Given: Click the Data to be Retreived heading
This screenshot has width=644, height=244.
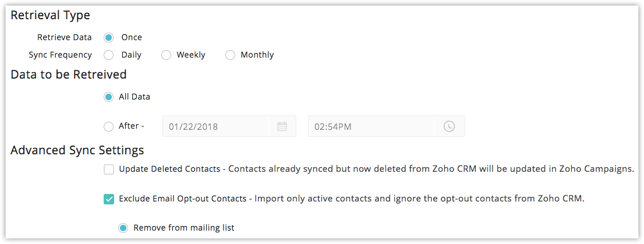Looking at the screenshot, I should coord(68,75).
